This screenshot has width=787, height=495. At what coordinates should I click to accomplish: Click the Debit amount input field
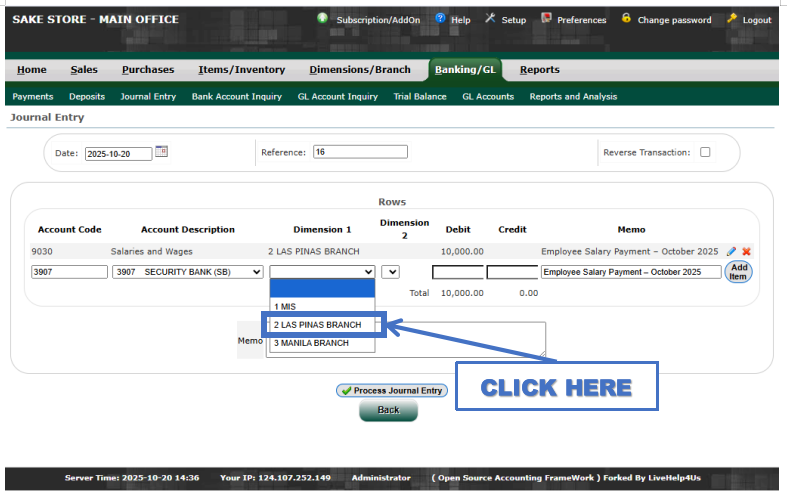(x=457, y=272)
